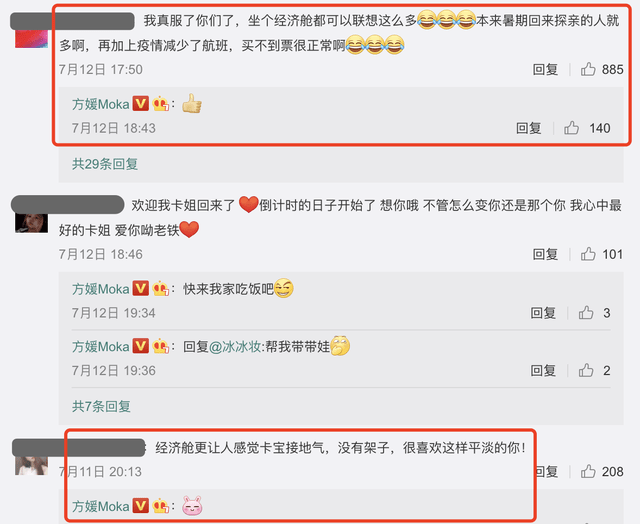The image size is (640, 524).
Task: Open the second commenter's dark avatar
Action: click(31, 223)
